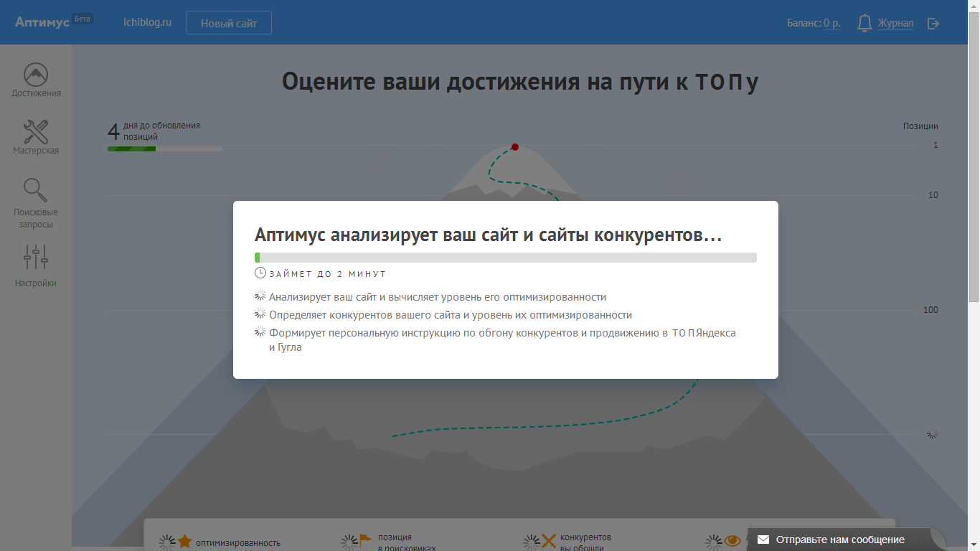Click the dialog heading "Аптимус анализирует ваш сайт"

coord(488,235)
